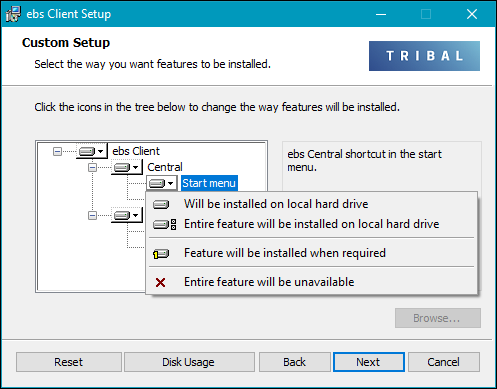Viewport: 497px width, 389px height.
Task: Click the 'ebs Central shortcut in the start menu' description
Action: click(x=364, y=161)
